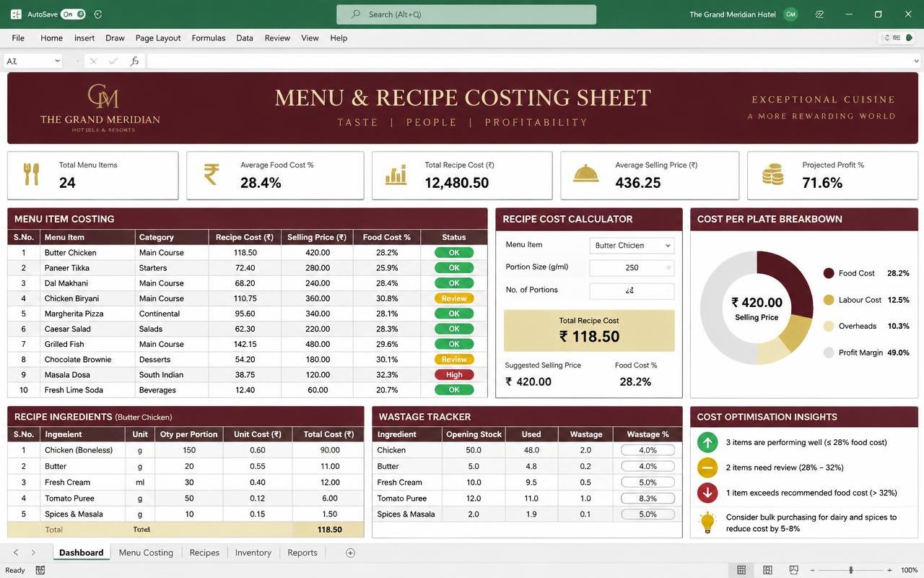The image size is (924, 578).
Task: Switch to Page Layout view in status bar
Action: click(x=767, y=570)
